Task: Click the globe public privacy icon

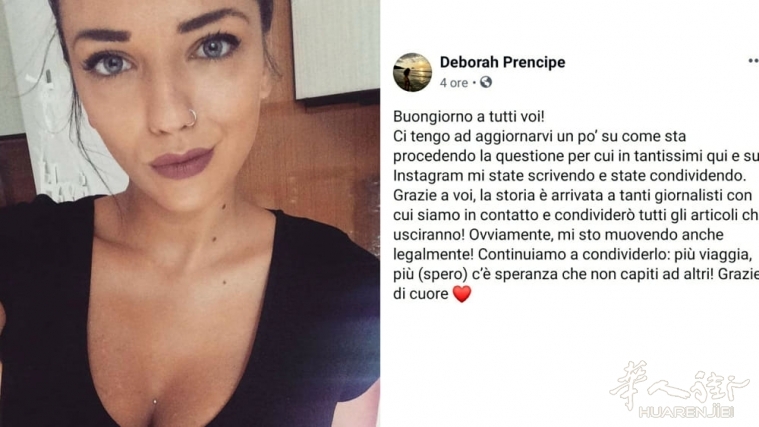Action: 486,82
